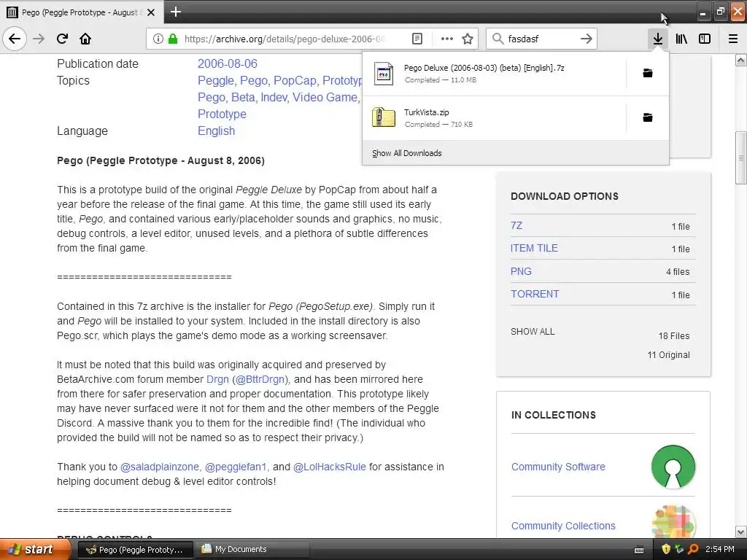Open containing folder for Pego Deluxe download
This screenshot has width=747, height=560.
click(x=648, y=73)
